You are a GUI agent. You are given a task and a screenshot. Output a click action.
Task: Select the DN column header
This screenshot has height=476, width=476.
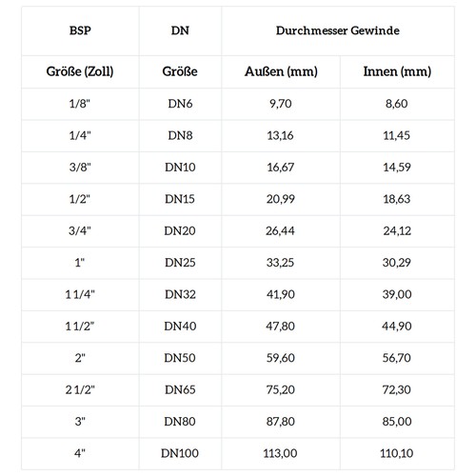click(180, 30)
